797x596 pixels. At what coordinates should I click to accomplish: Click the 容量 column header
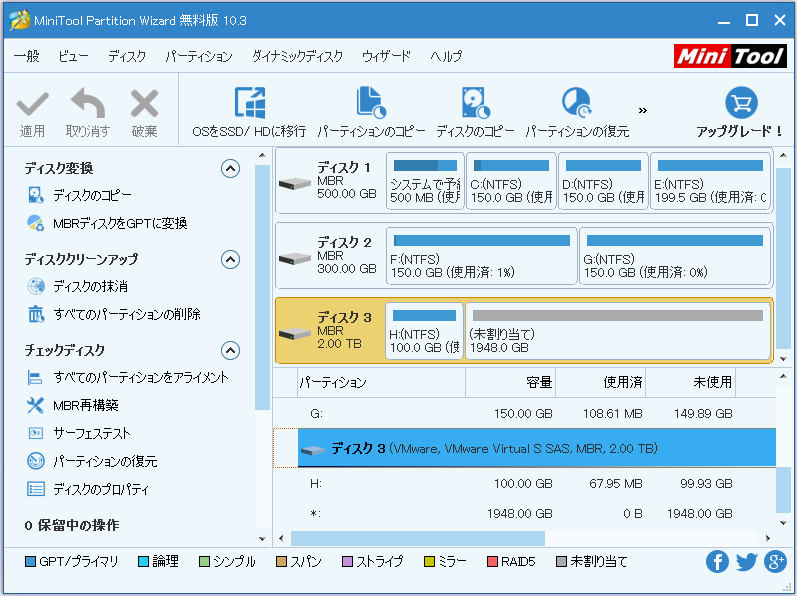pyautogui.click(x=538, y=382)
